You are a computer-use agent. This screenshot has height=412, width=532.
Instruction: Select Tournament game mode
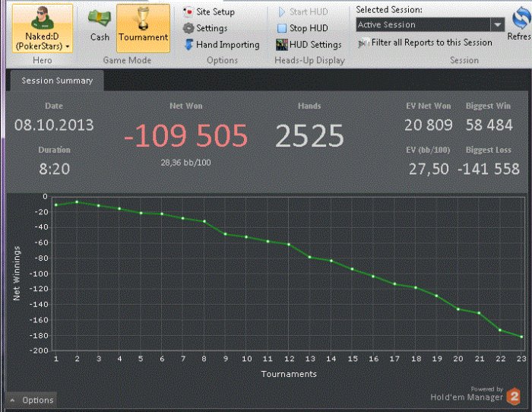click(x=143, y=29)
